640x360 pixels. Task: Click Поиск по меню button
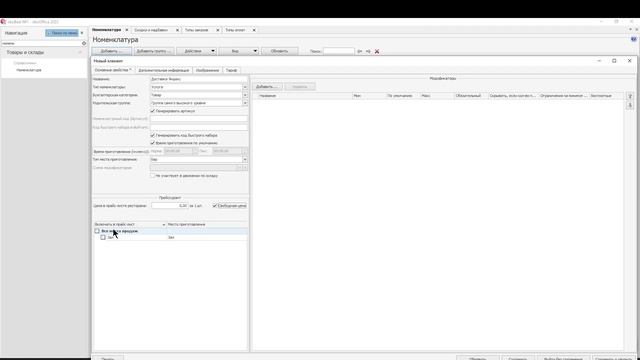tap(62, 33)
